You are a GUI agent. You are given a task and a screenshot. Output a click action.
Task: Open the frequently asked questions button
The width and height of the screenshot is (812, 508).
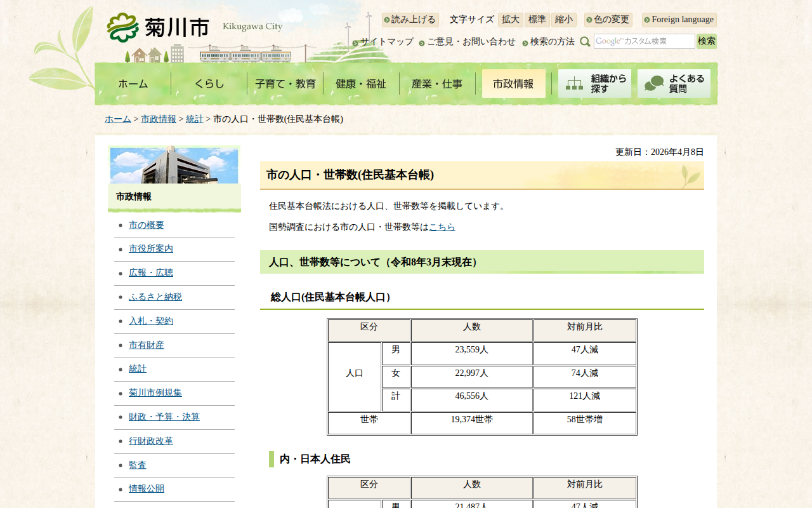[674, 84]
